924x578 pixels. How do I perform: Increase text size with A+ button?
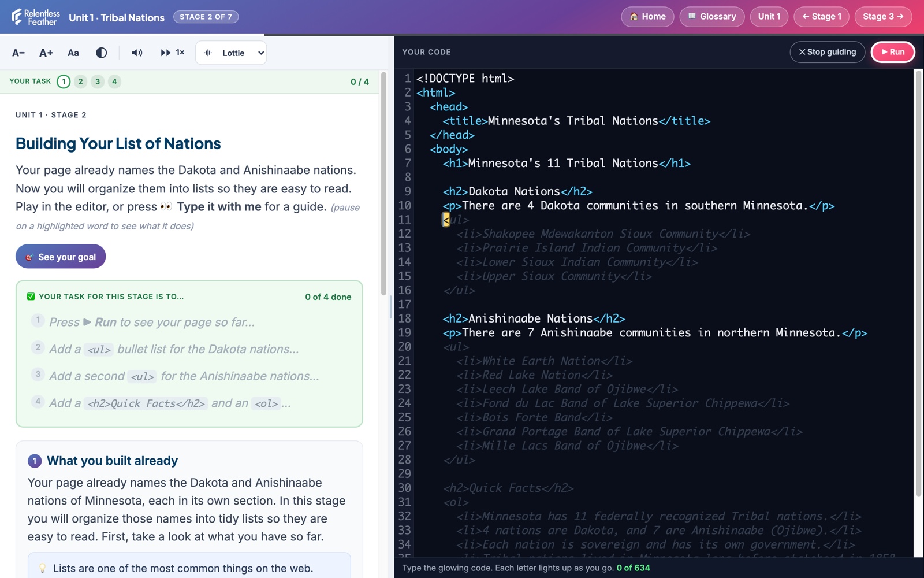point(46,53)
